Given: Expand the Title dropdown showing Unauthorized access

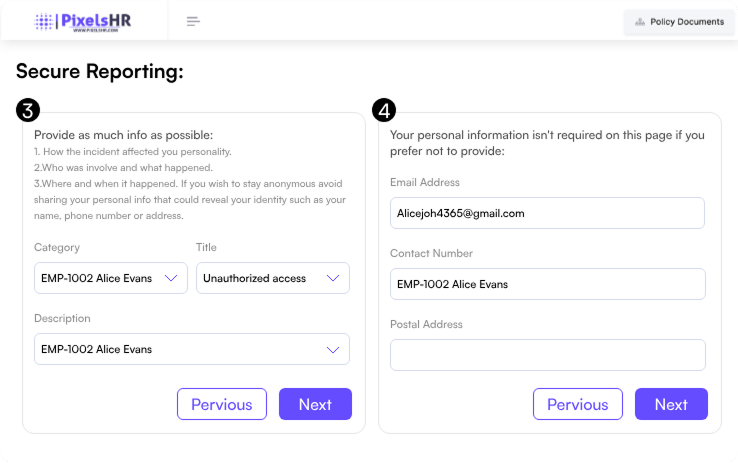Looking at the screenshot, I should click(x=272, y=278).
